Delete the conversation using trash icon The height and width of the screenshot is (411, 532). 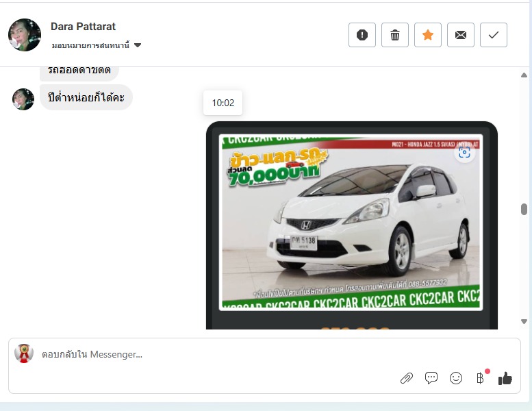click(x=395, y=35)
